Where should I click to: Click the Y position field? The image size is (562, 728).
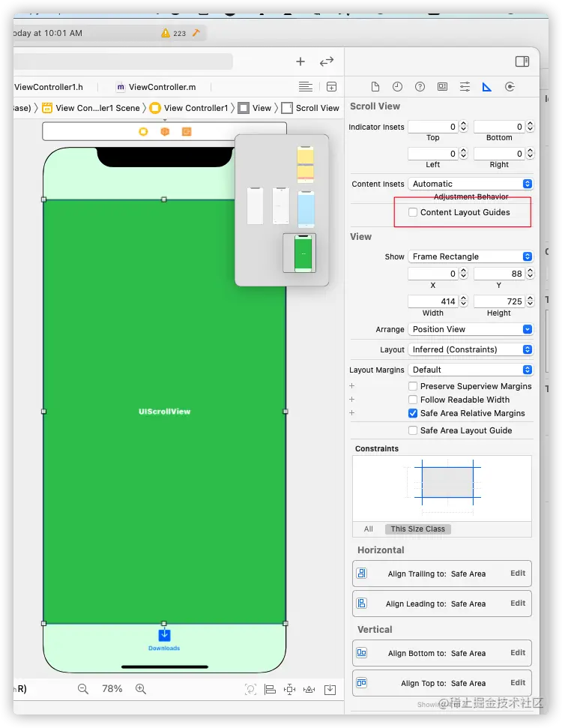tap(500, 274)
